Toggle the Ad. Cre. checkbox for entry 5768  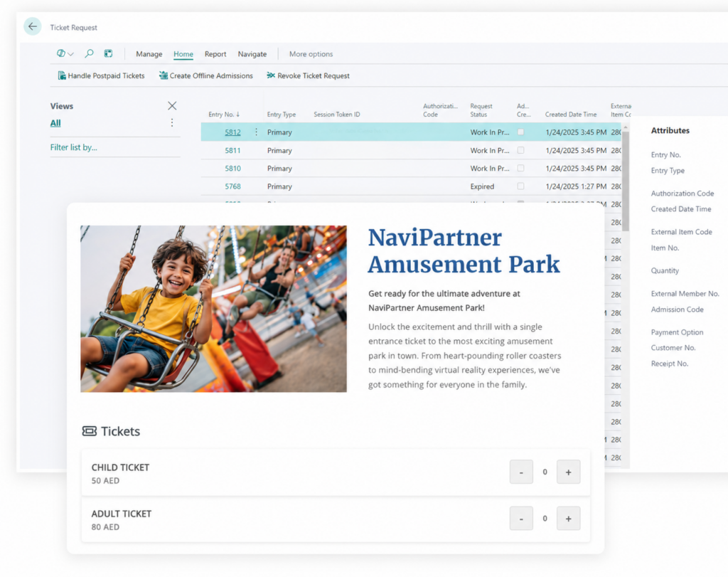(x=521, y=186)
